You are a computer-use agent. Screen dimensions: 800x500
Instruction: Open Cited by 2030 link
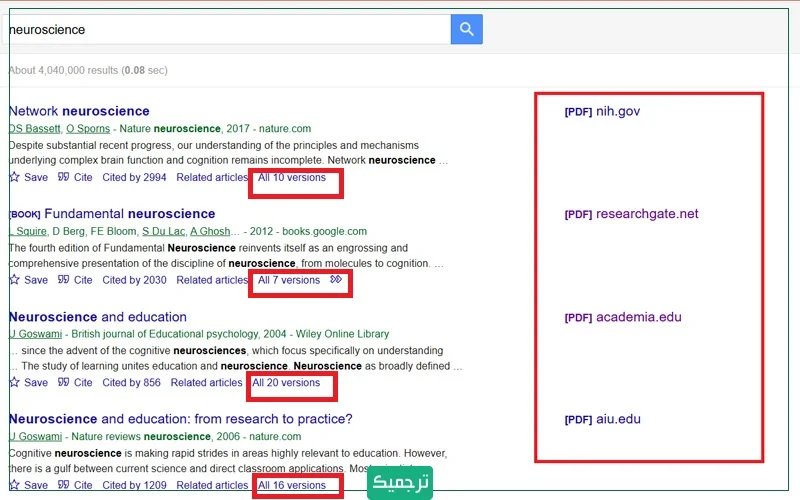pyautogui.click(x=134, y=281)
